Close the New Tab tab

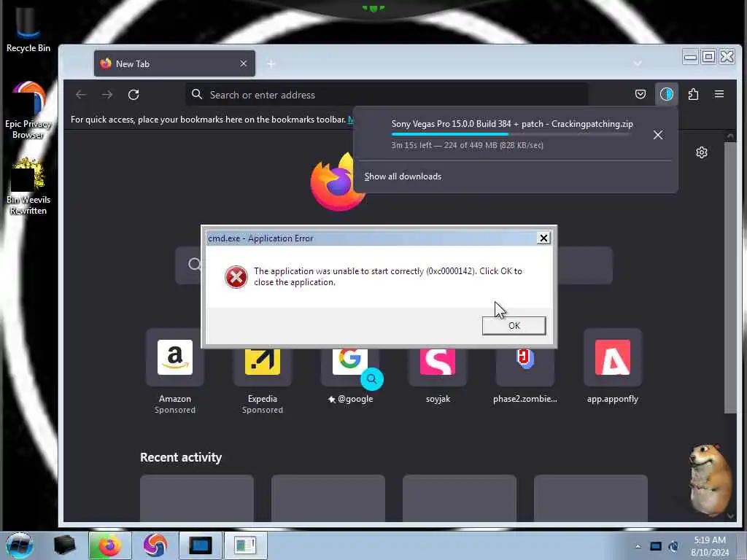click(x=244, y=63)
